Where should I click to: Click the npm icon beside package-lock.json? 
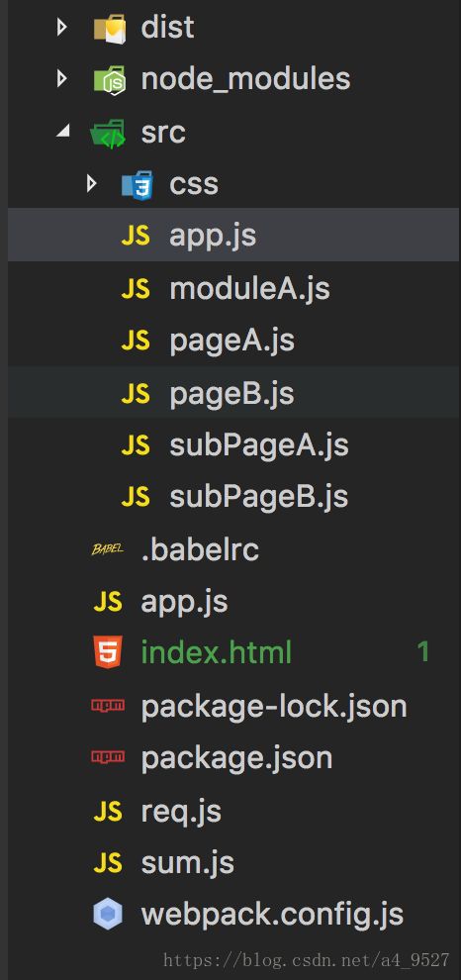point(108,706)
